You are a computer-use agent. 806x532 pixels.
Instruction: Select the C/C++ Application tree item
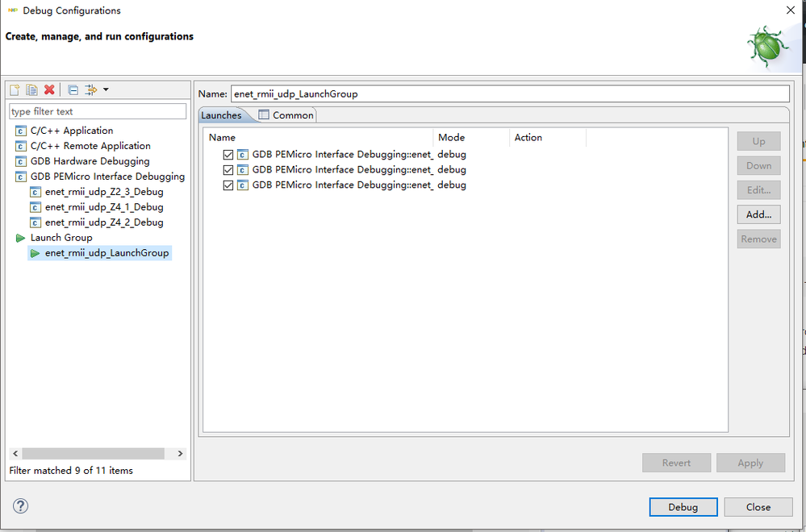[x=72, y=131]
